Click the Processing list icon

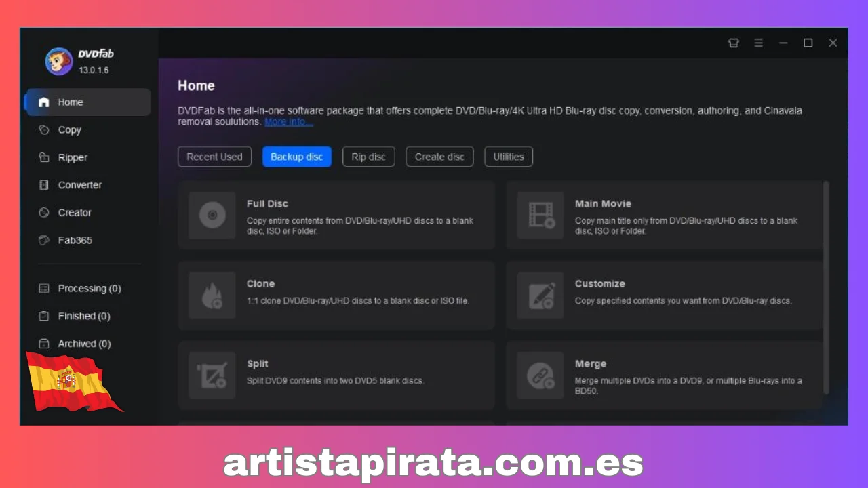[44, 289]
